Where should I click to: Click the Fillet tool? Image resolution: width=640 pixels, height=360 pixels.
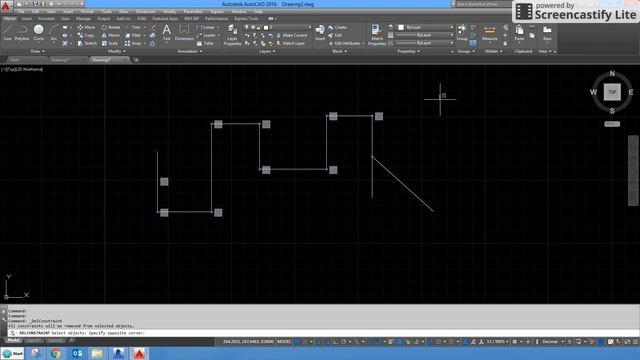(133, 36)
